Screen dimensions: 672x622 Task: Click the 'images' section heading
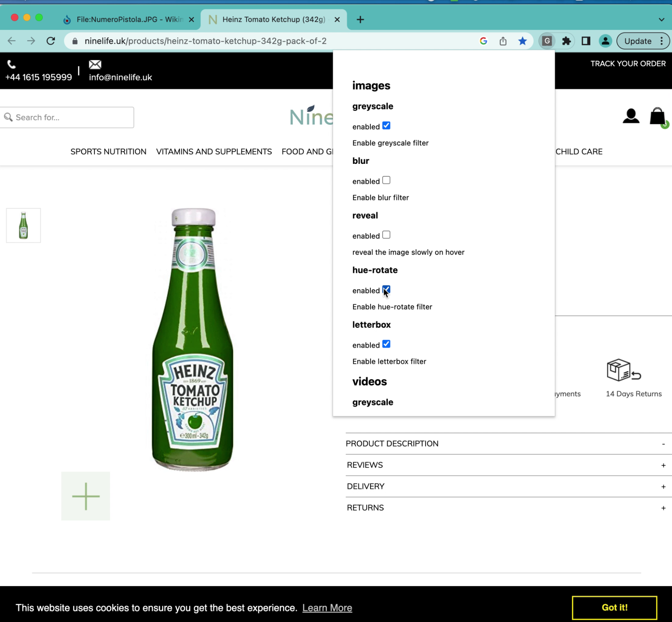(x=371, y=85)
